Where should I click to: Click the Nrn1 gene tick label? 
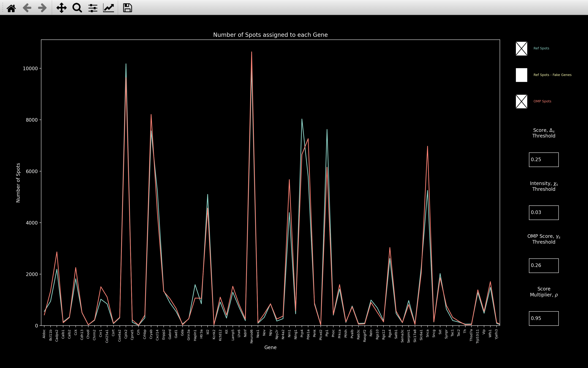pyautogui.click(x=289, y=333)
